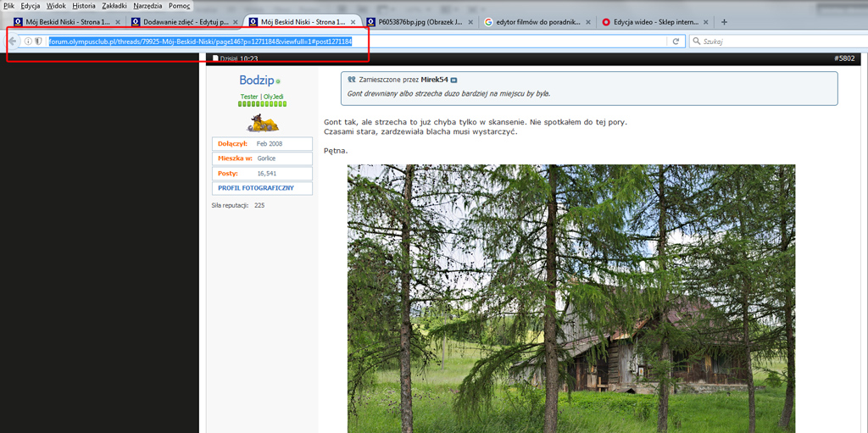Open the Plik menu
Screen dimensions: 868x433
(x=9, y=6)
